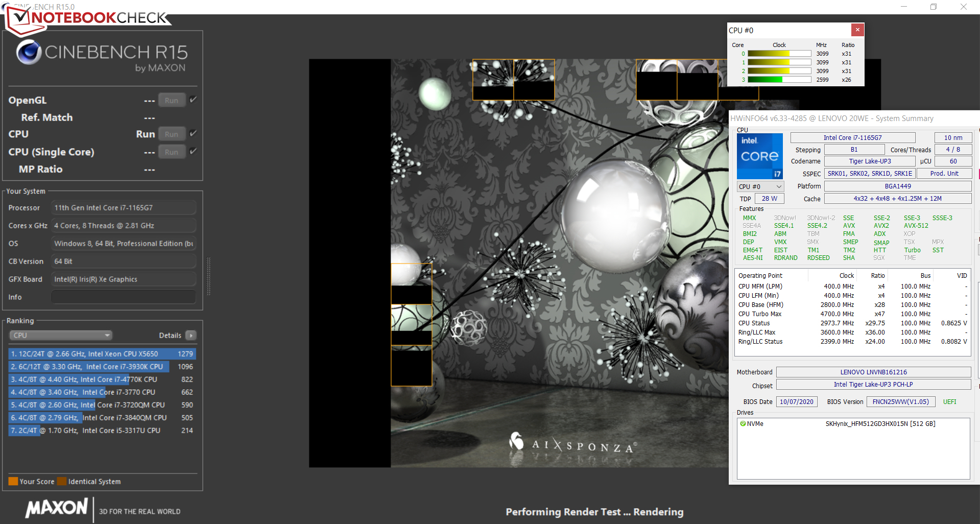Click the CB Version field
Screen dimensions: 980x524
[x=124, y=261]
